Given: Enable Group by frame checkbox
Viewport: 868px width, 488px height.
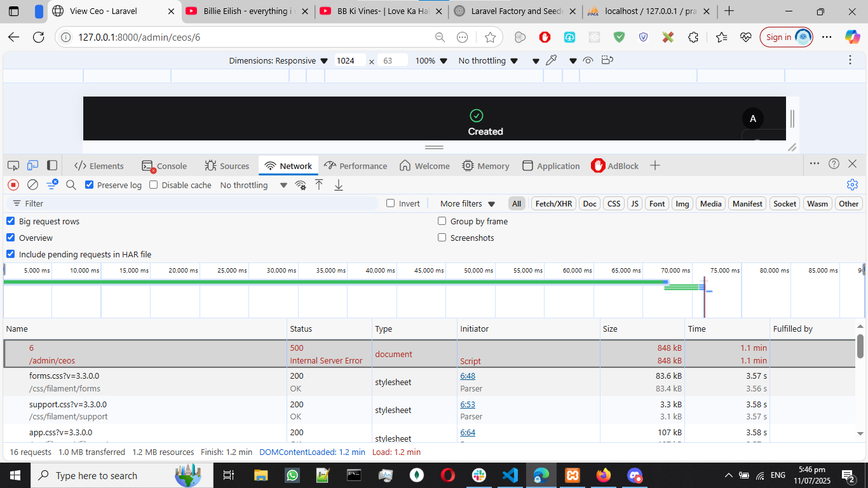Looking at the screenshot, I should point(442,221).
